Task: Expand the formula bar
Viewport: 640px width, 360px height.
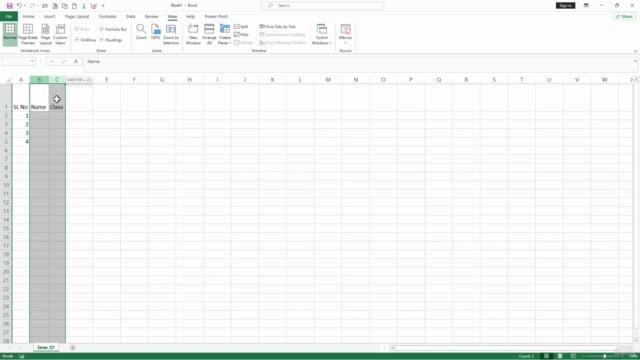Action: coord(635,61)
